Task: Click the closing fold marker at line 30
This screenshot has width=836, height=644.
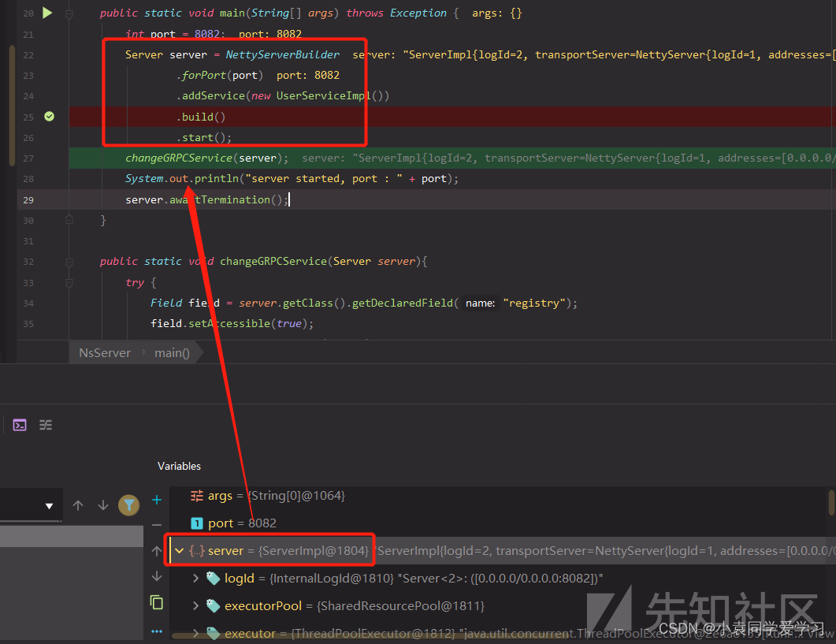Action: tap(69, 219)
